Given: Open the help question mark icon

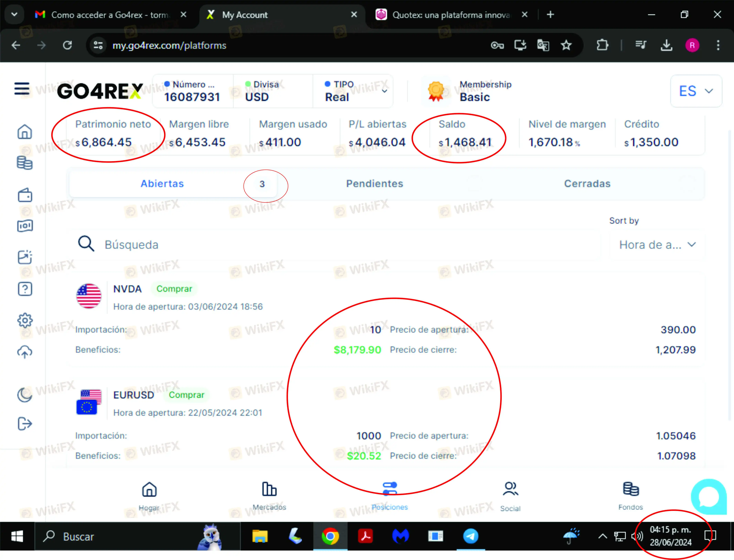Looking at the screenshot, I should pos(25,289).
